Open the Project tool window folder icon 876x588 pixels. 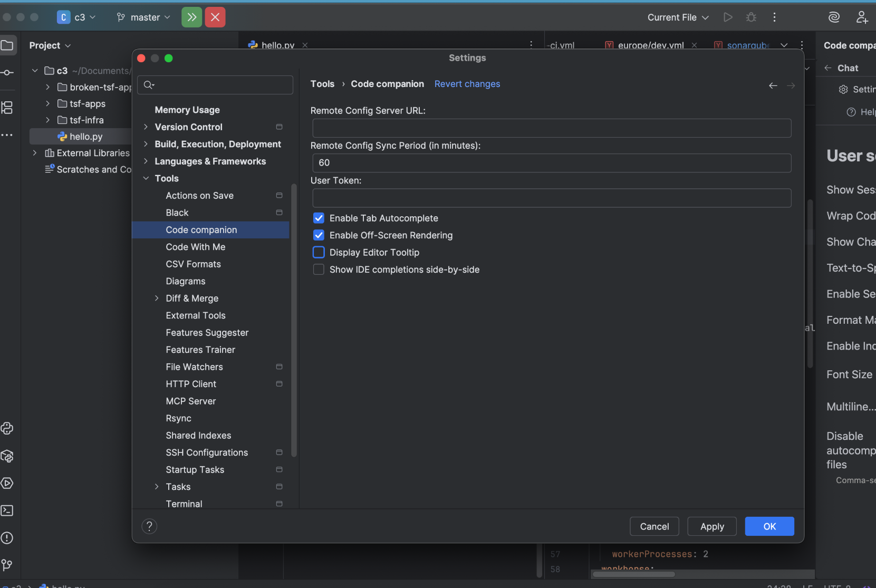click(7, 45)
